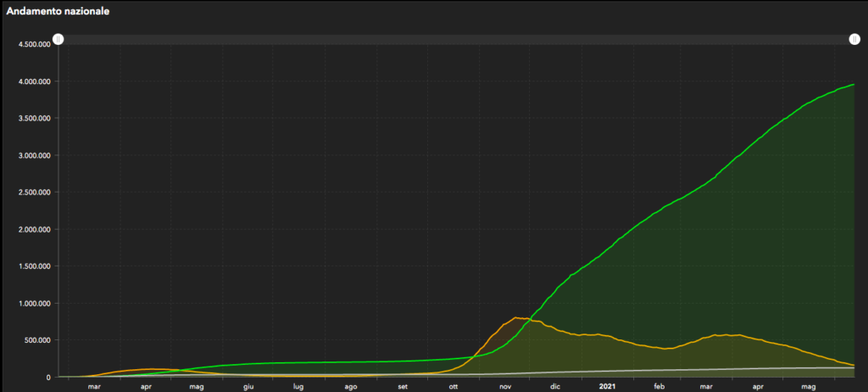
Task: Click the green line's right endpoint
Action: [x=853, y=85]
